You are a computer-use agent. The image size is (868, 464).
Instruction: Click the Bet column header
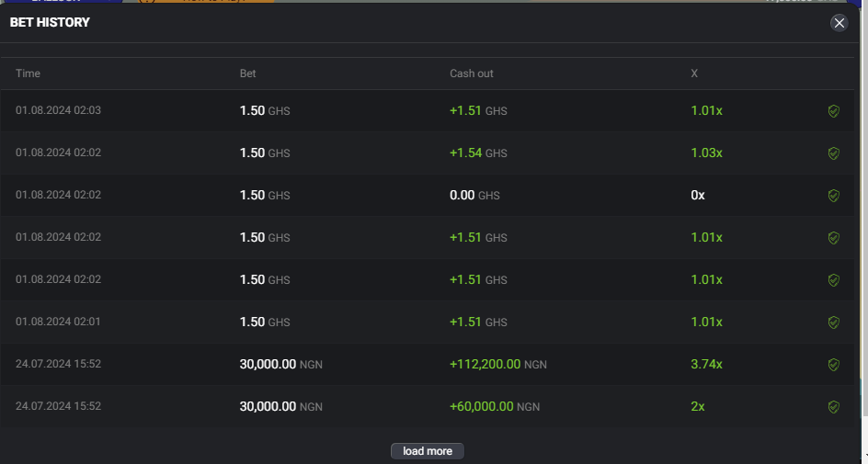tap(248, 74)
